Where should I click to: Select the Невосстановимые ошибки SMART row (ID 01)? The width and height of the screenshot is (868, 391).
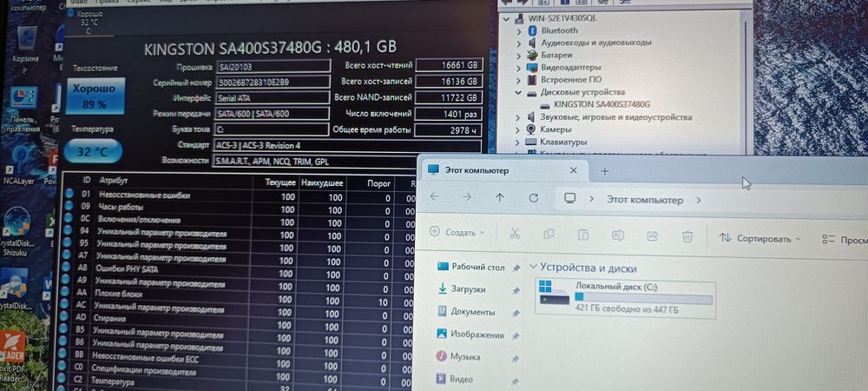[238, 196]
